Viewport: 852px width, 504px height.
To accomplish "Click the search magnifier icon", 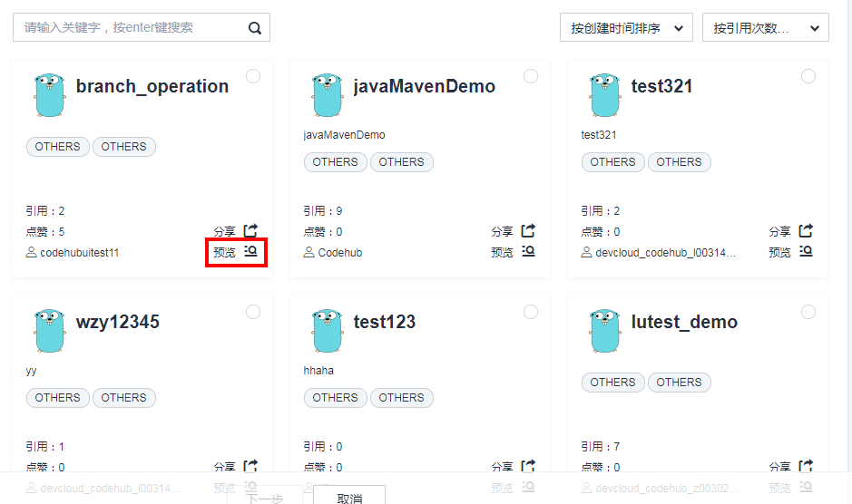I will [x=255, y=28].
